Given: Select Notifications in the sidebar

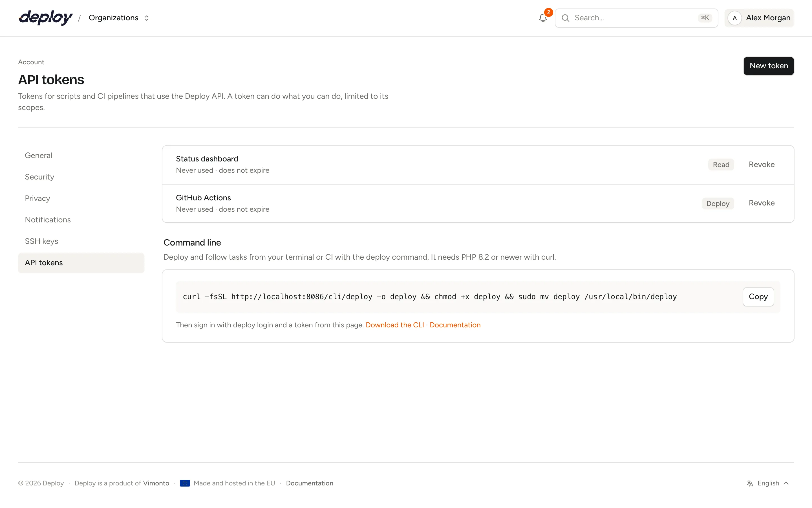Looking at the screenshot, I should click(x=81, y=220).
